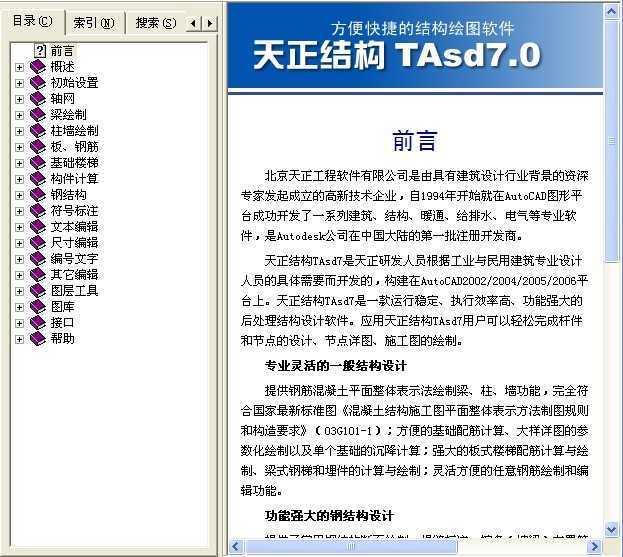Screen dimensions: 623x557
Task: Click the 专业灵活的一般结构设计 subheading
Action: (336, 366)
